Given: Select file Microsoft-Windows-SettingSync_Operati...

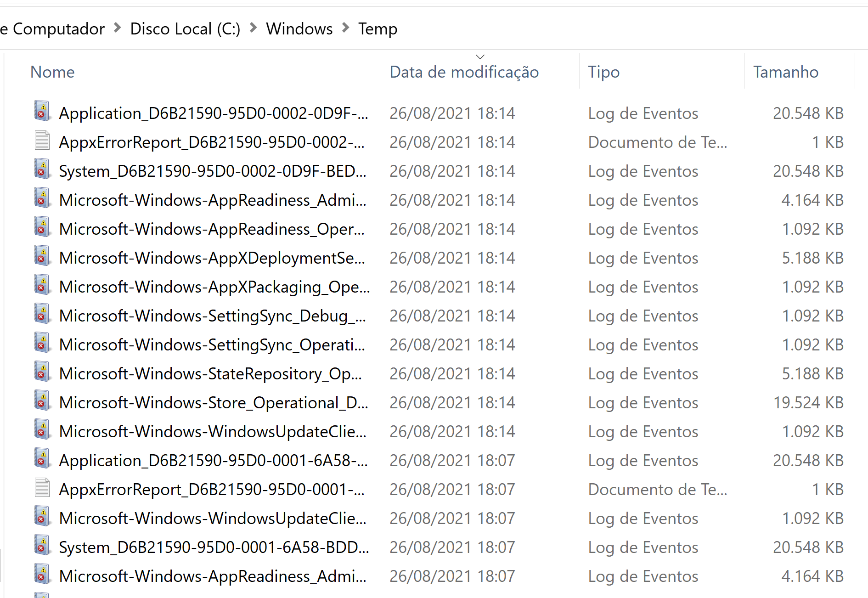Looking at the screenshot, I should [x=212, y=345].
